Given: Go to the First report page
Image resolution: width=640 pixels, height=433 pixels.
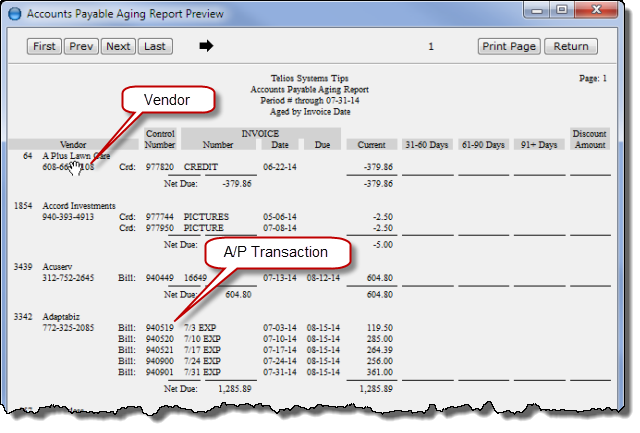Looking at the screenshot, I should (x=44, y=46).
